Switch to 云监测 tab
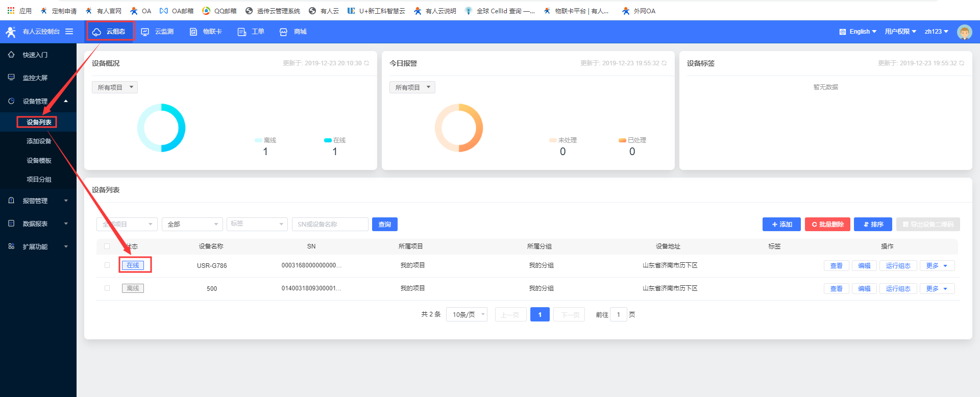The image size is (980, 397). point(158,32)
